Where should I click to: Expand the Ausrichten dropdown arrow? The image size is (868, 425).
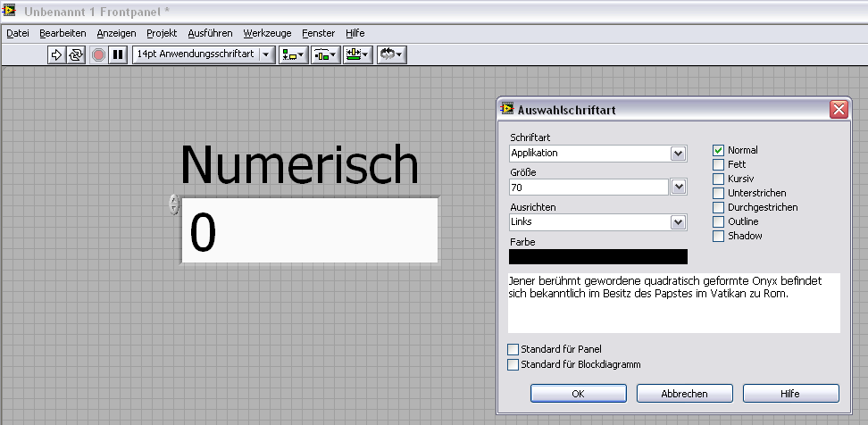tap(678, 222)
